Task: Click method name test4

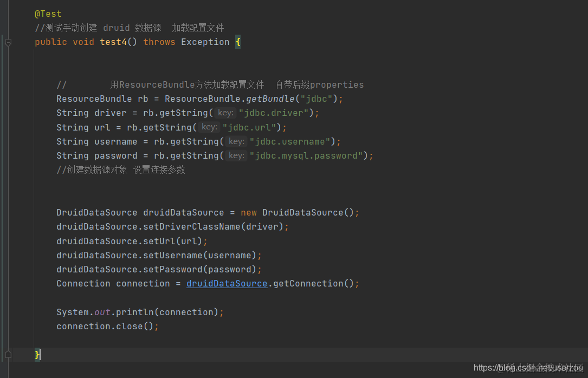Action: point(113,42)
